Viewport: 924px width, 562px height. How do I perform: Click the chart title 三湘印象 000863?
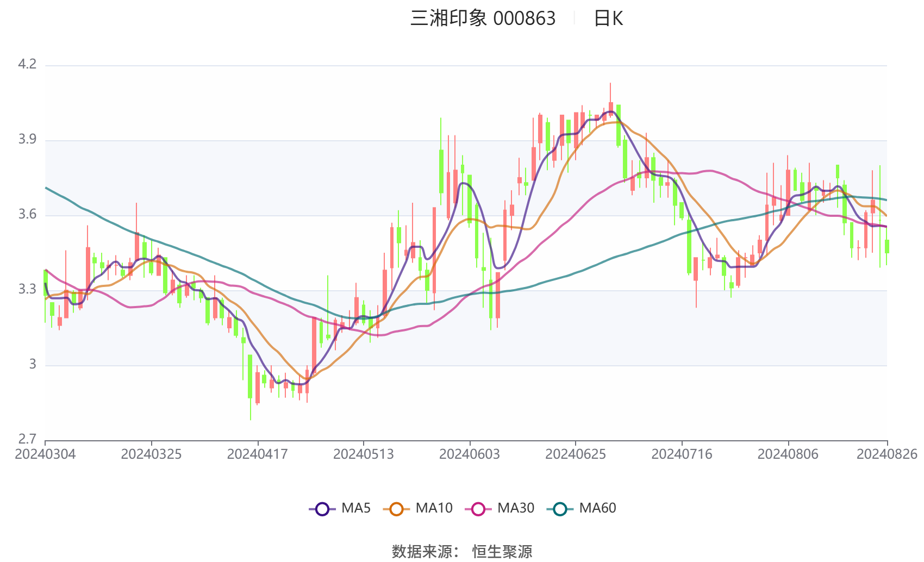pos(483,18)
